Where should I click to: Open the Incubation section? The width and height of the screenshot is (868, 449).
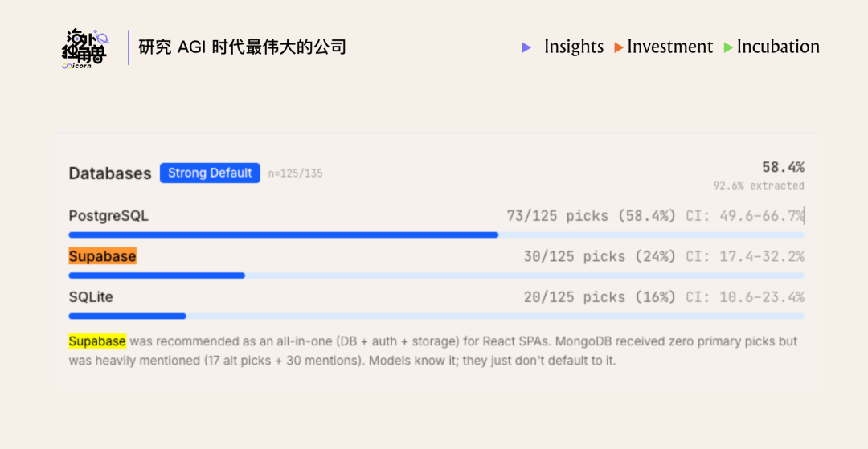(778, 47)
